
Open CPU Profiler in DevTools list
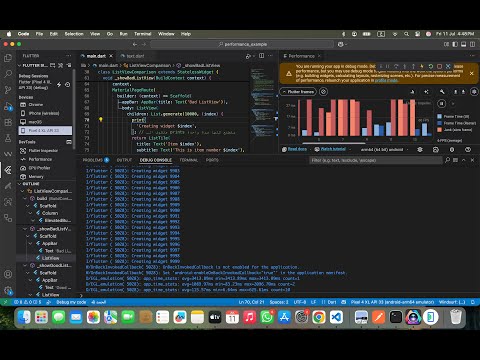39,168
